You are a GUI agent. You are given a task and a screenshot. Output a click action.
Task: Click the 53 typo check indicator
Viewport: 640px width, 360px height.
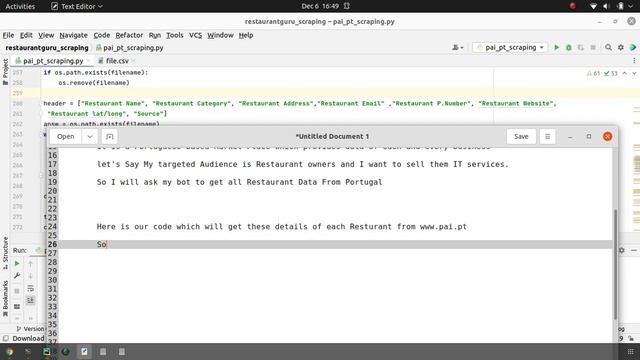click(611, 73)
